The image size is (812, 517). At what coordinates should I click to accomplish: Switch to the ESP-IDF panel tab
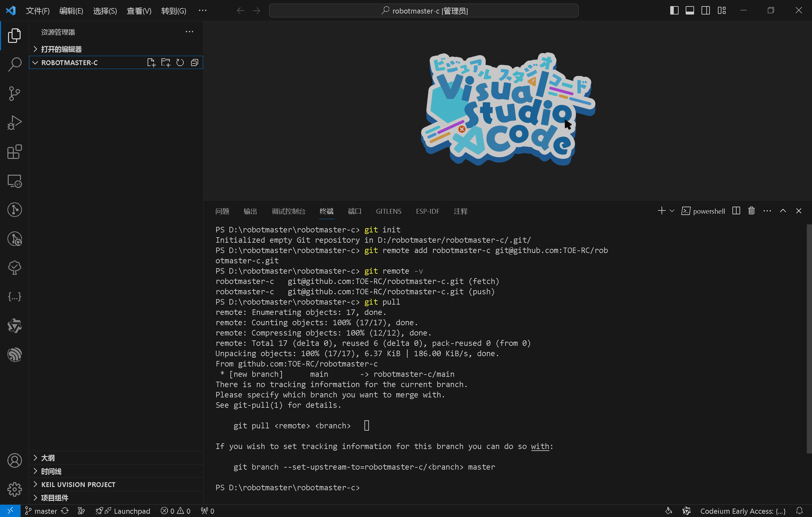(x=428, y=211)
